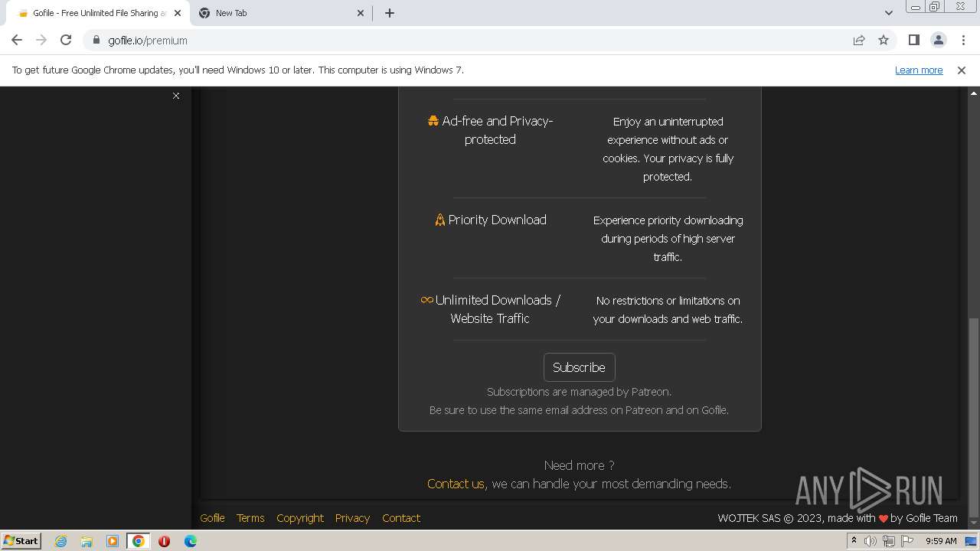Viewport: 980px width, 551px height.
Task: Open a new tab with plus button
Action: (390, 13)
